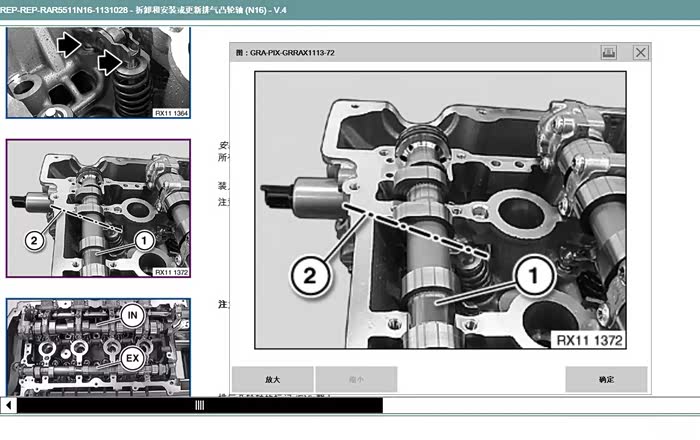The width and height of the screenshot is (700, 440).
Task: Click callout 1 in the sidebar thumbnail
Action: coord(142,240)
